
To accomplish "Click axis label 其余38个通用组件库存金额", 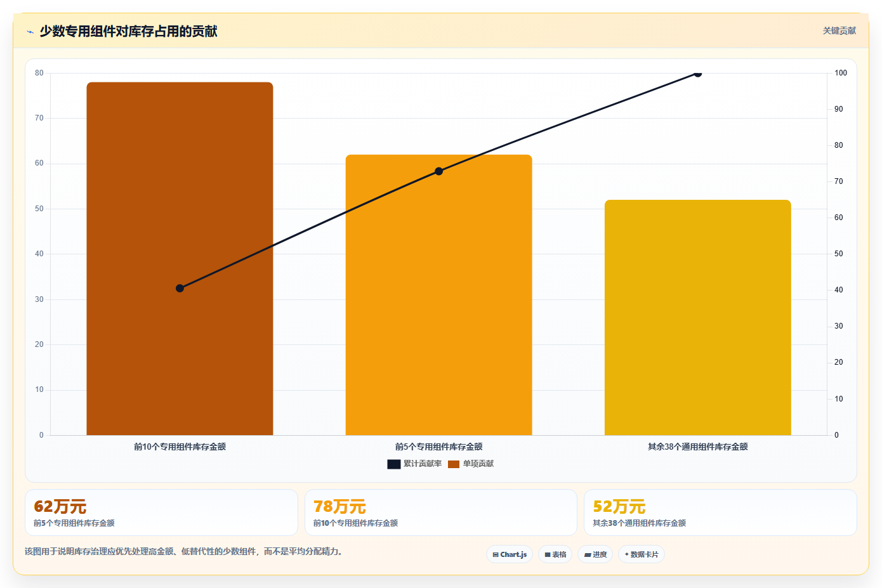I will click(x=698, y=447).
